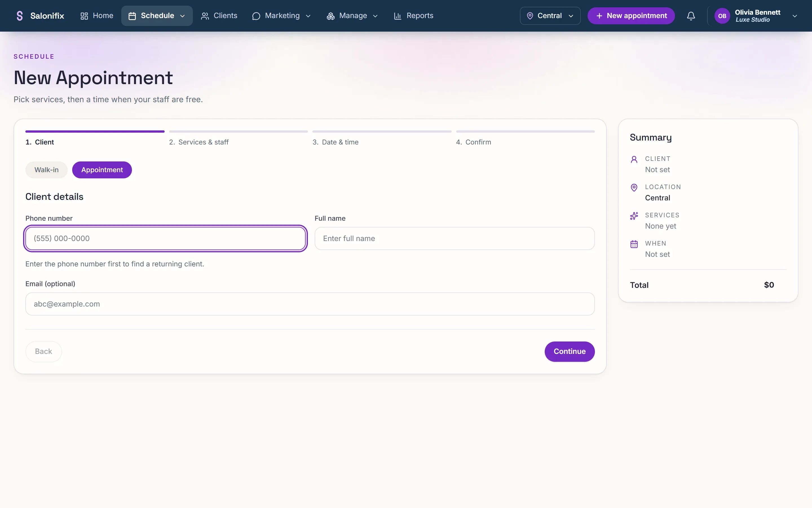
Task: Click the Reports bar chart icon
Action: [398, 16]
